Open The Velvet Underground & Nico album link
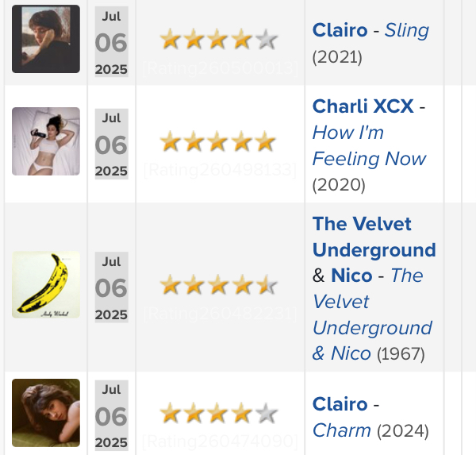476x455 pixels. (373, 314)
